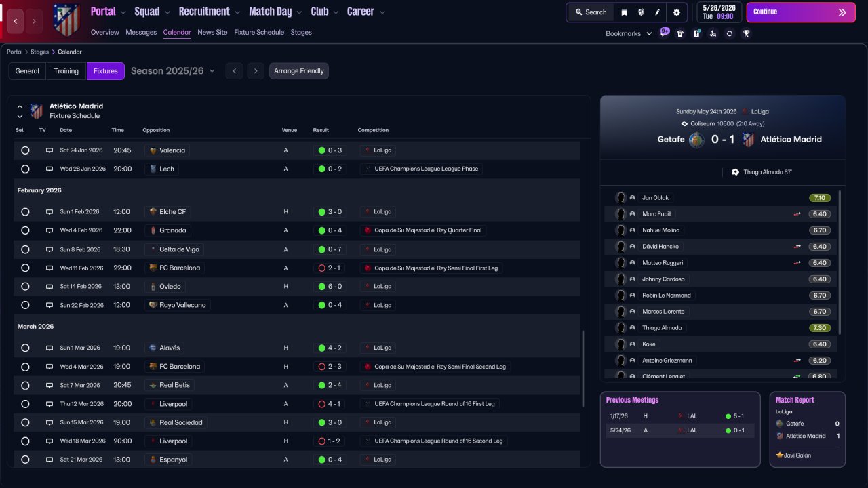Go back with the left arrow button
Image resolution: width=868 pixels, height=488 pixels.
coord(16,21)
